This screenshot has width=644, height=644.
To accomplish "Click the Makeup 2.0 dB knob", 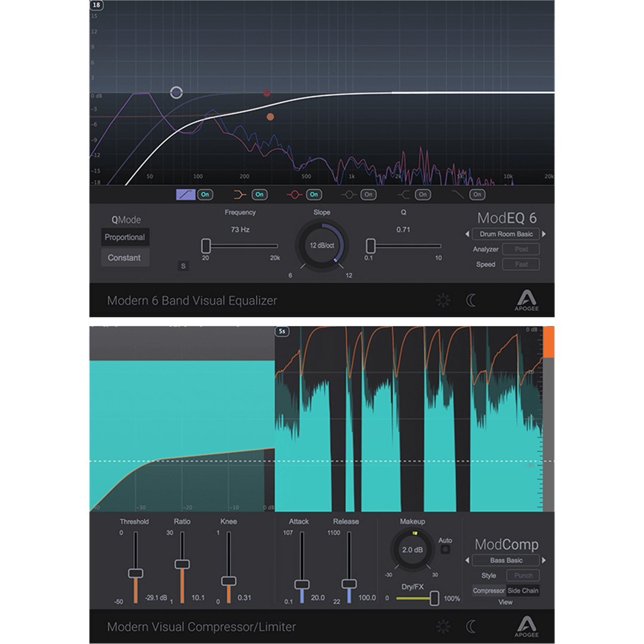I will [413, 550].
